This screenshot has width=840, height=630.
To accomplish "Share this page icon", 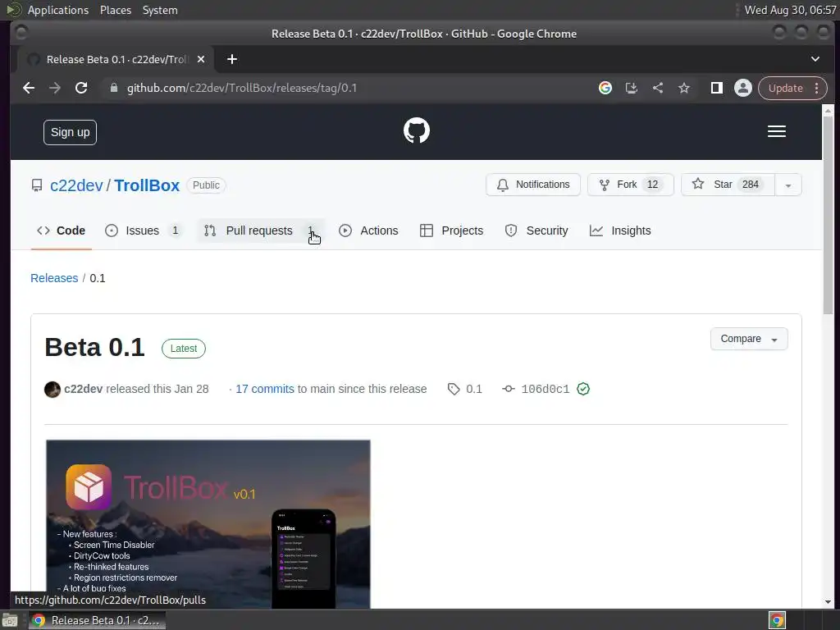I will tap(657, 88).
